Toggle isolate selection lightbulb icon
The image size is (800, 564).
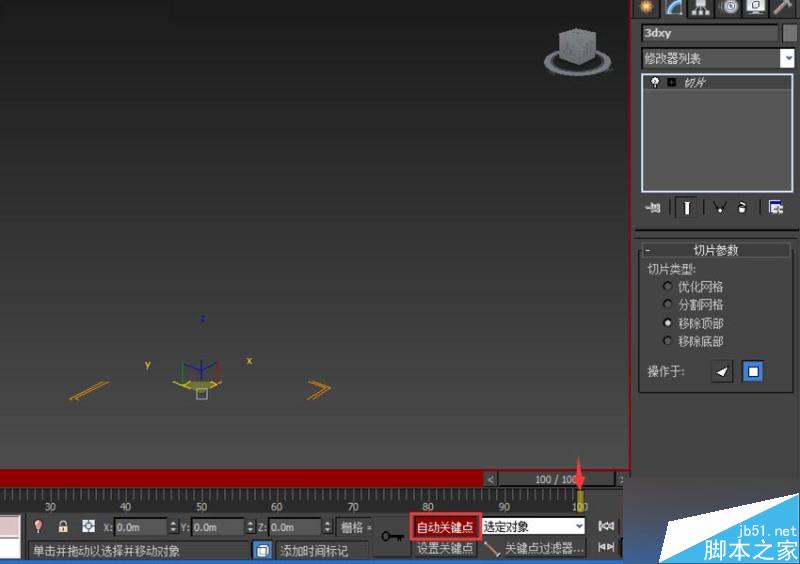click(38, 526)
